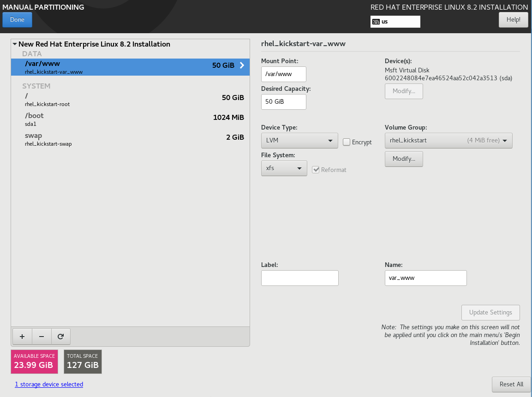Open the File System xfs dropdown
The width and height of the screenshot is (532, 397).
[x=284, y=168]
